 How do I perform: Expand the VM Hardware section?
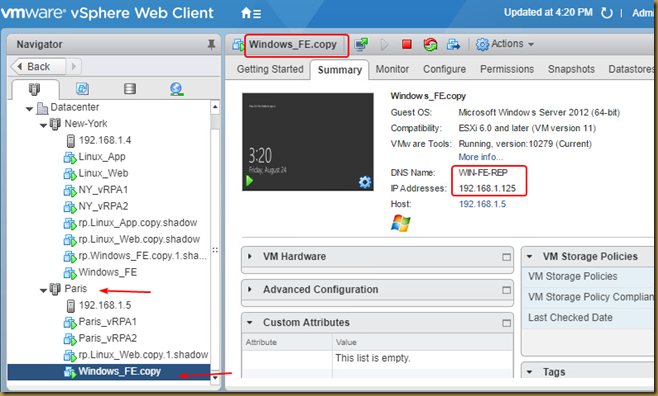(x=250, y=256)
